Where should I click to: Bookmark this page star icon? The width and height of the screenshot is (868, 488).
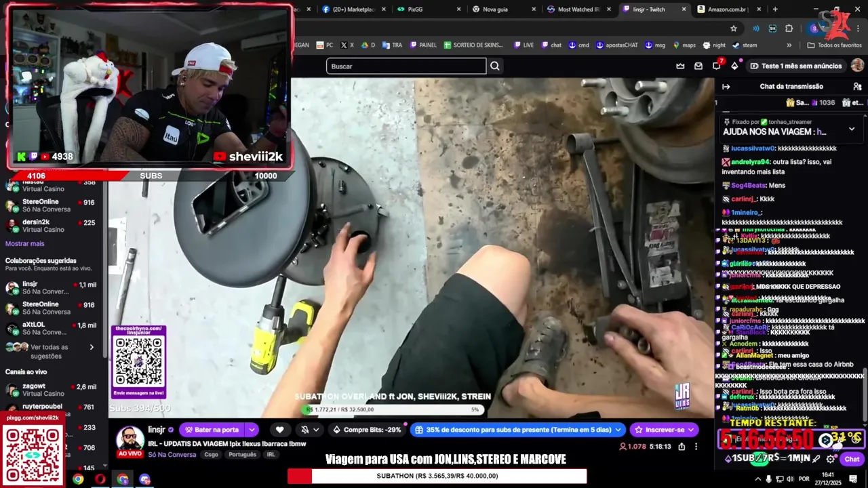[x=734, y=28]
